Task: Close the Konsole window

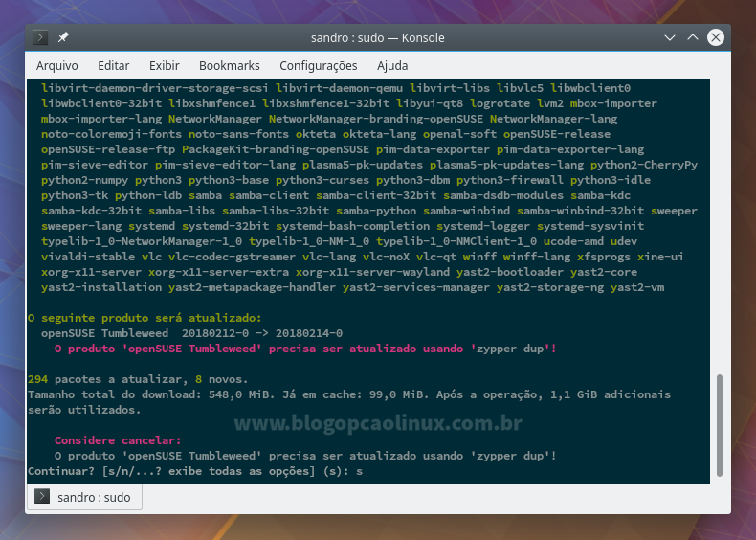Action: point(716,37)
